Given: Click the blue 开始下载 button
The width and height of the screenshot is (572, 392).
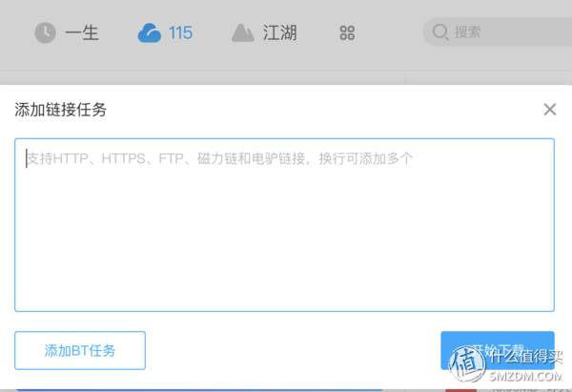Looking at the screenshot, I should (498, 350).
